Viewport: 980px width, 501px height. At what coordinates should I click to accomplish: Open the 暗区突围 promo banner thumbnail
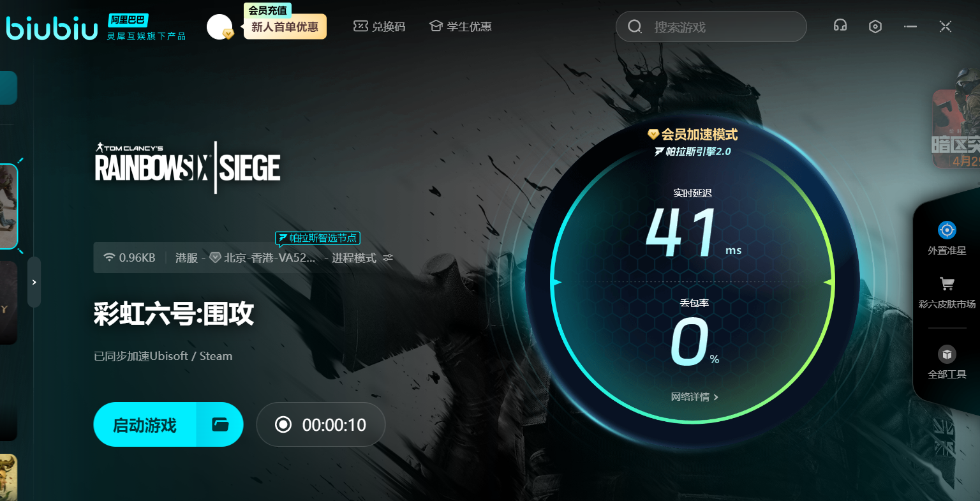click(x=956, y=118)
